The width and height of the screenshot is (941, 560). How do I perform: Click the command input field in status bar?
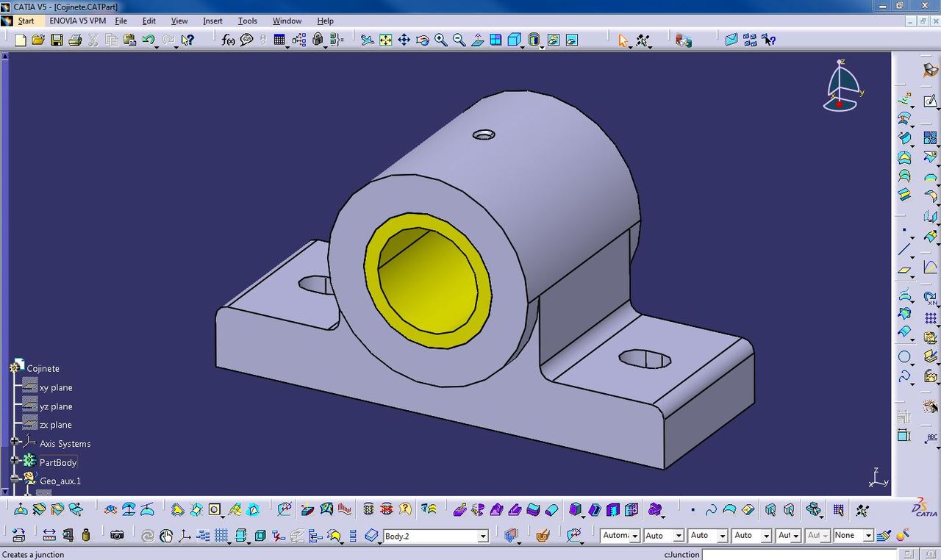click(x=801, y=554)
